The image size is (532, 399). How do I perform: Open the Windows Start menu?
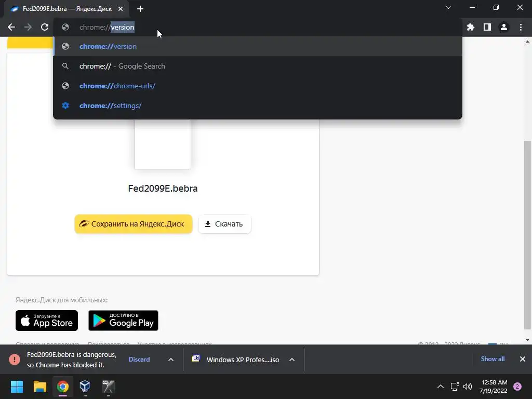point(17,387)
